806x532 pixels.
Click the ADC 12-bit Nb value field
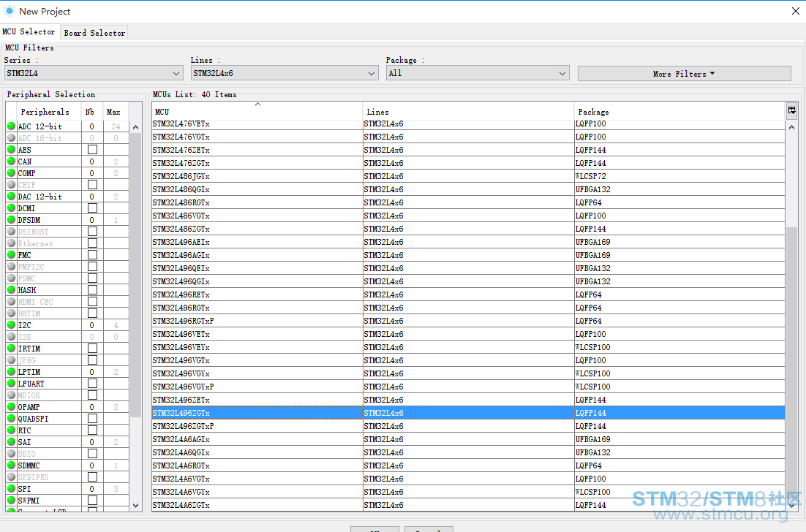pyautogui.click(x=92, y=126)
